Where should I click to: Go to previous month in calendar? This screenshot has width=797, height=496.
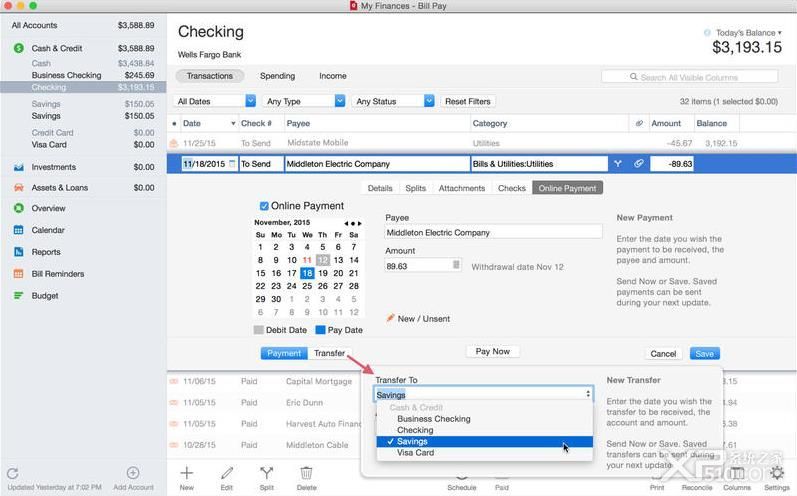pos(346,223)
